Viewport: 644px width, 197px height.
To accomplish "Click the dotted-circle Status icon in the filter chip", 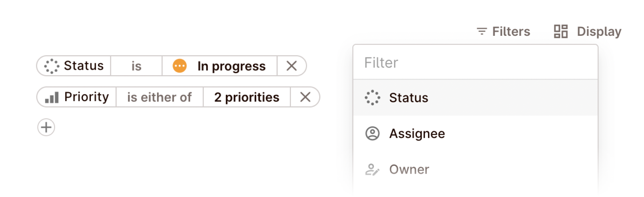I will click(52, 66).
